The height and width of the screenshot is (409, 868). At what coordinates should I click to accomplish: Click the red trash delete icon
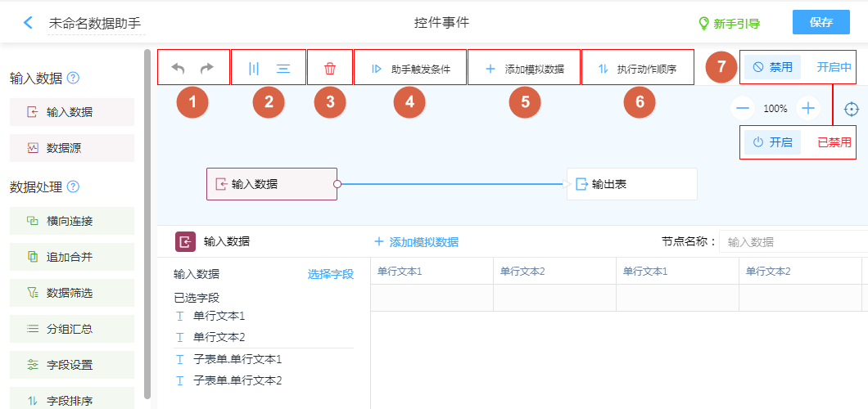(x=330, y=69)
